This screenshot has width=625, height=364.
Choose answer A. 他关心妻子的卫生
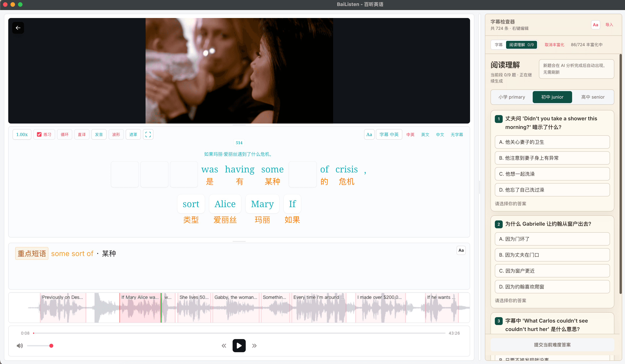[552, 142]
